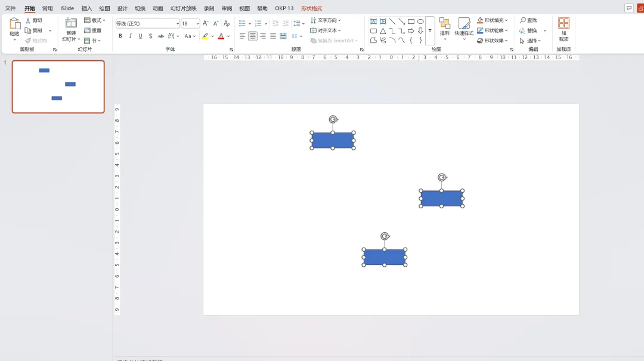This screenshot has height=361, width=644.
Task: Expand the Layout (版式) dropdown
Action: [95, 20]
